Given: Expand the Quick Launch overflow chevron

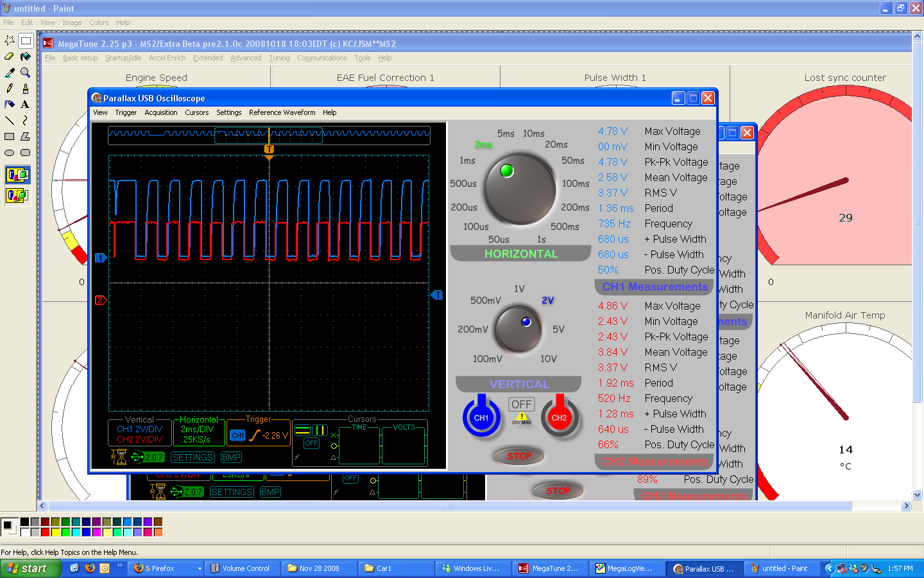Looking at the screenshot, I should point(119,566).
